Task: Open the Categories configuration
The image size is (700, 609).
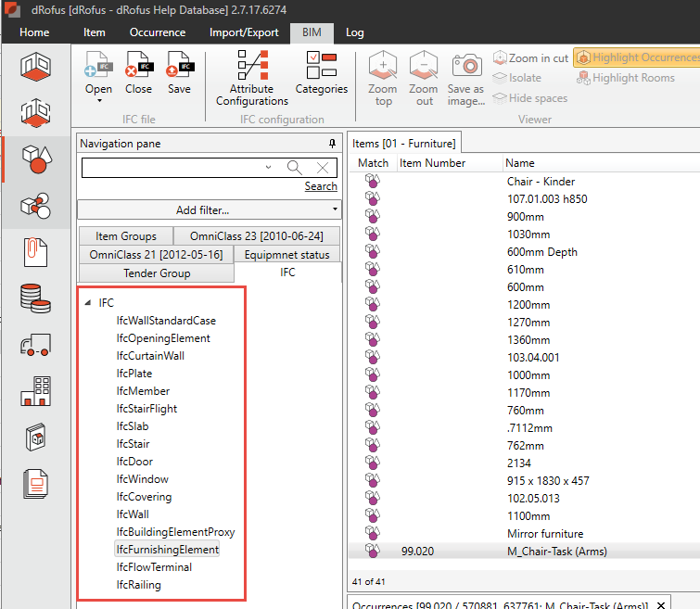Action: (x=321, y=72)
